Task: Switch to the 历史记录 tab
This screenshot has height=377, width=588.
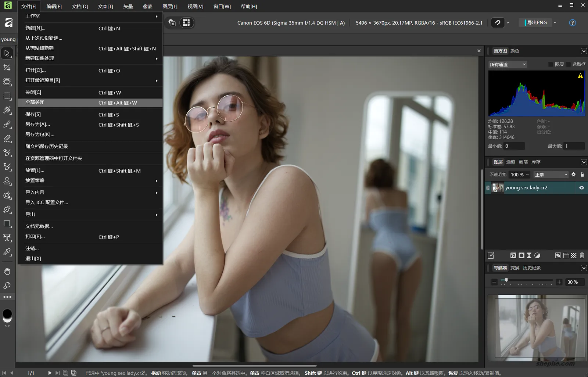Action: 531,268
